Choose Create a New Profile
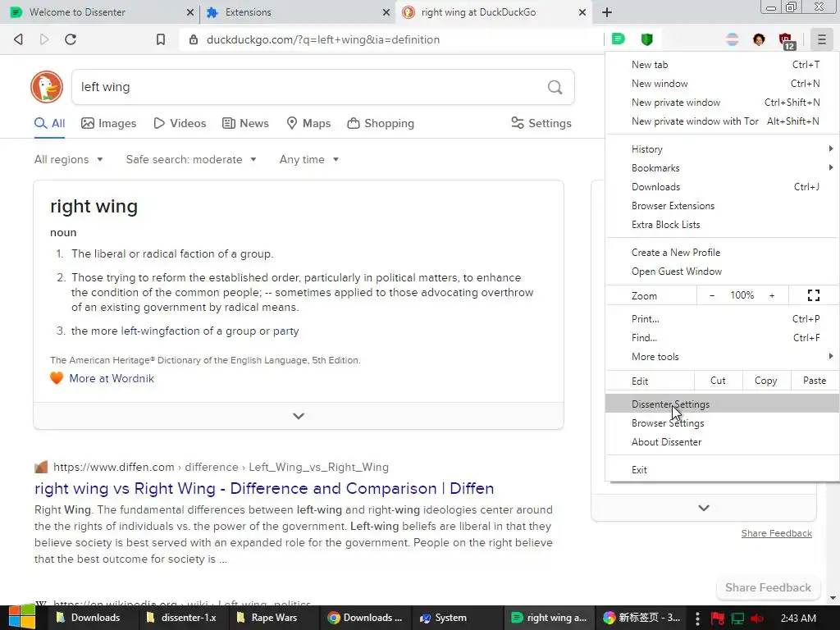The height and width of the screenshot is (630, 840). pos(722,253)
